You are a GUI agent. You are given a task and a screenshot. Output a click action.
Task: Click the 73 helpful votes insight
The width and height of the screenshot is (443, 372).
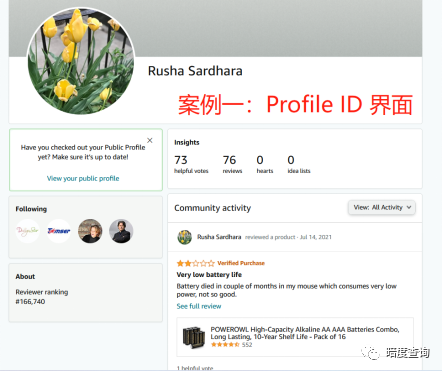[191, 164]
